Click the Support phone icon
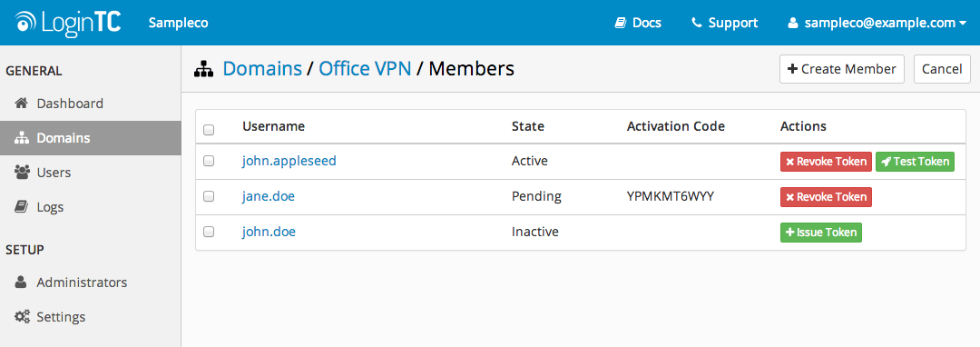The image size is (980, 347). tap(696, 23)
